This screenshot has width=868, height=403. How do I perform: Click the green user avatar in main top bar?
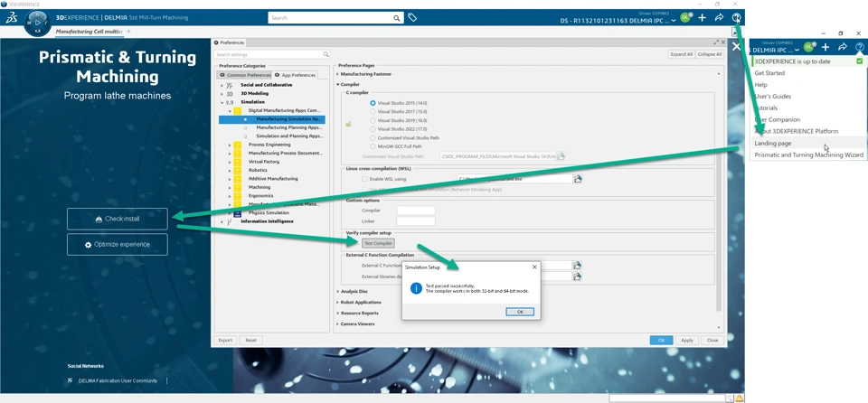[x=685, y=17]
